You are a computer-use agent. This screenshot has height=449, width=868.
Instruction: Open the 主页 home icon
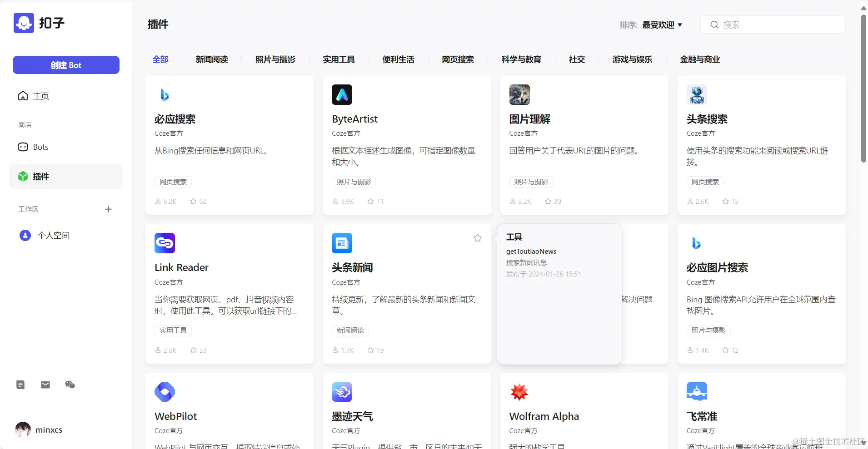pos(23,96)
